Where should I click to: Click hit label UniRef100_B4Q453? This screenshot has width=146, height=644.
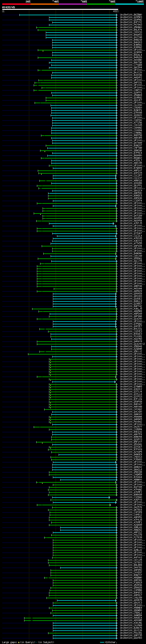click(131, 35)
